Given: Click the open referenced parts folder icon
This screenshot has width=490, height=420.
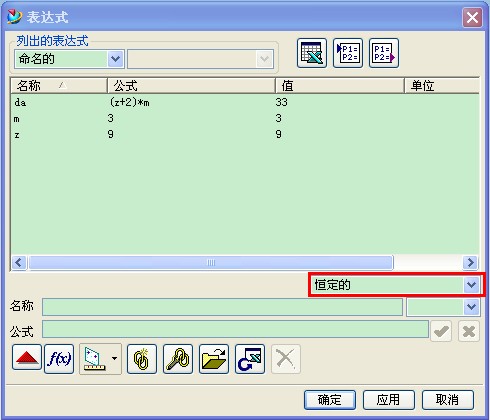Looking at the screenshot, I should 214,359.
